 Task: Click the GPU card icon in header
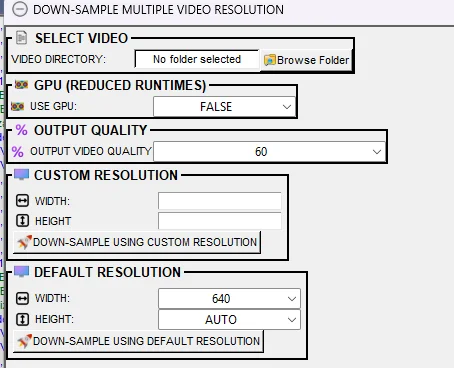pos(21,85)
